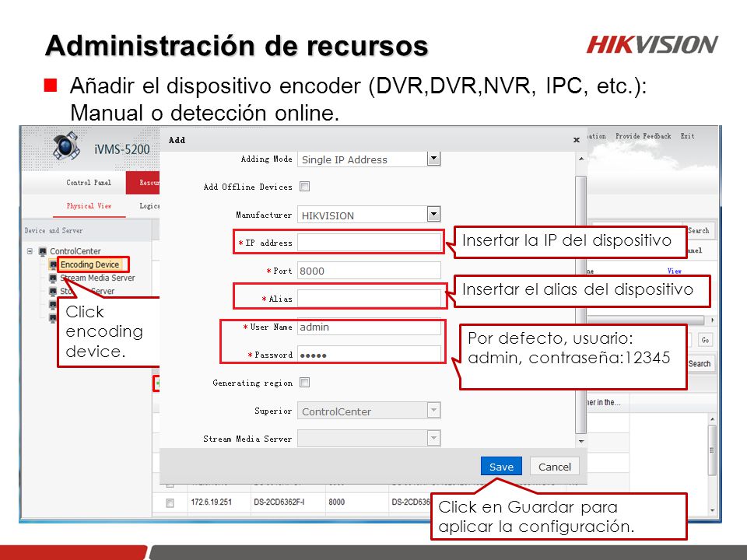This screenshot has width=747, height=560.
Task: Collapse the ControlCenter tree node
Action: pyautogui.click(x=30, y=251)
